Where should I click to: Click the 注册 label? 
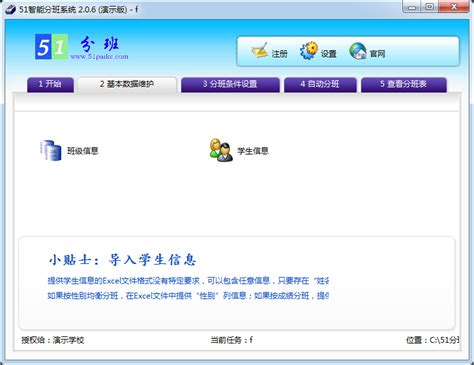click(279, 54)
